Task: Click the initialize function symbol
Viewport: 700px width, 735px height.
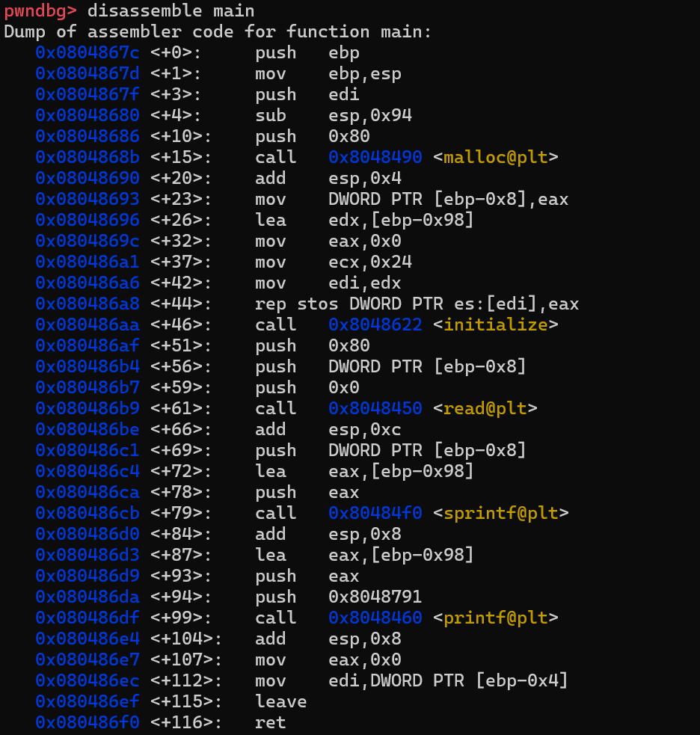Action: (x=496, y=325)
